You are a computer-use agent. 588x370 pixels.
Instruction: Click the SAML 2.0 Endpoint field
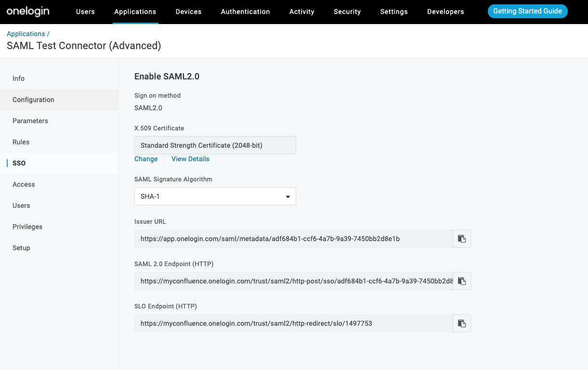[294, 281]
